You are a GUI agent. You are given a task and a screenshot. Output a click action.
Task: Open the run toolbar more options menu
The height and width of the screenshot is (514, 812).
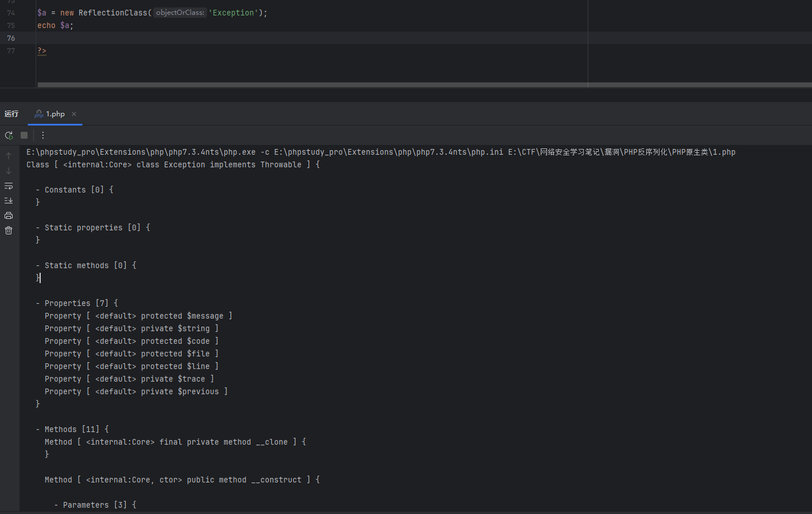click(43, 135)
